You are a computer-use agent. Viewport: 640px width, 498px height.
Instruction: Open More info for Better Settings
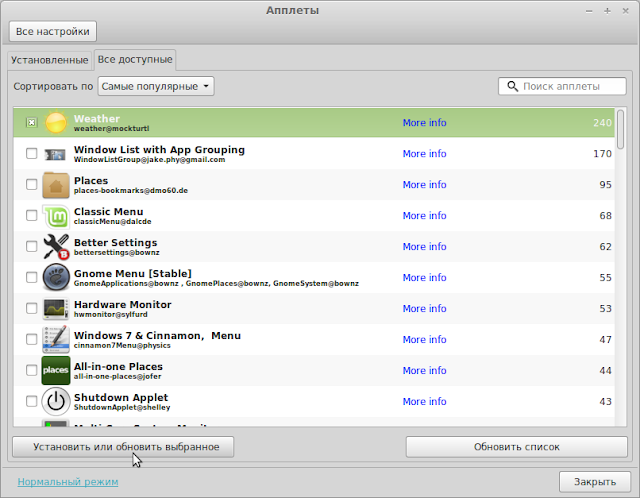[424, 247]
